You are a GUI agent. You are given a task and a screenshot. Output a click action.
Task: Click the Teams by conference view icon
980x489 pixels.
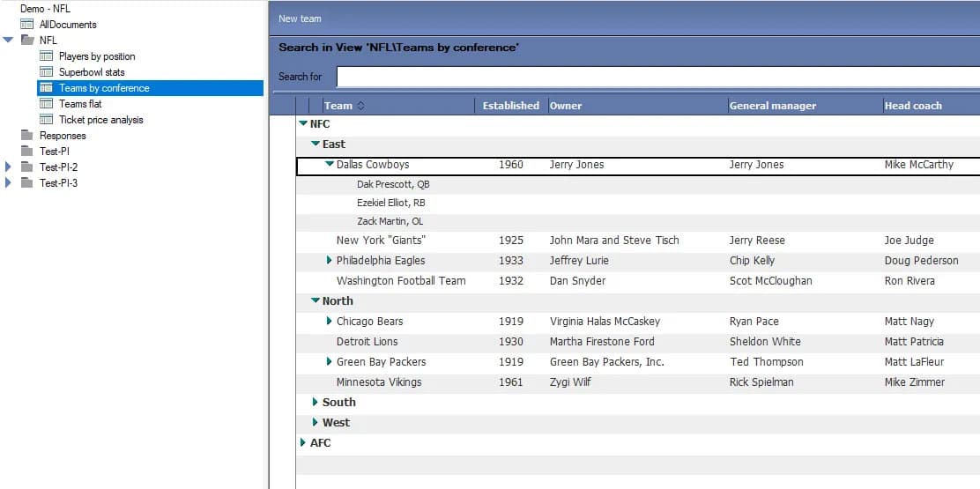click(46, 88)
